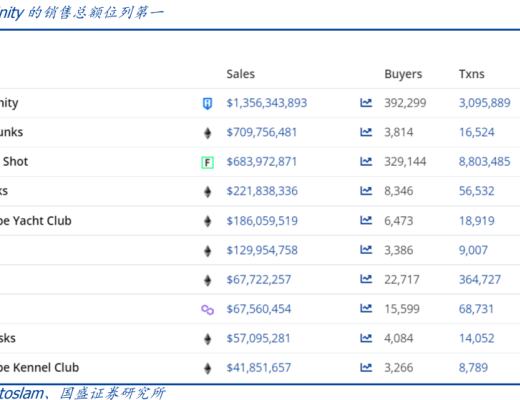Click the Ethereum icon beside $186,059,519
The height and width of the screenshot is (400, 520).
pos(208,221)
